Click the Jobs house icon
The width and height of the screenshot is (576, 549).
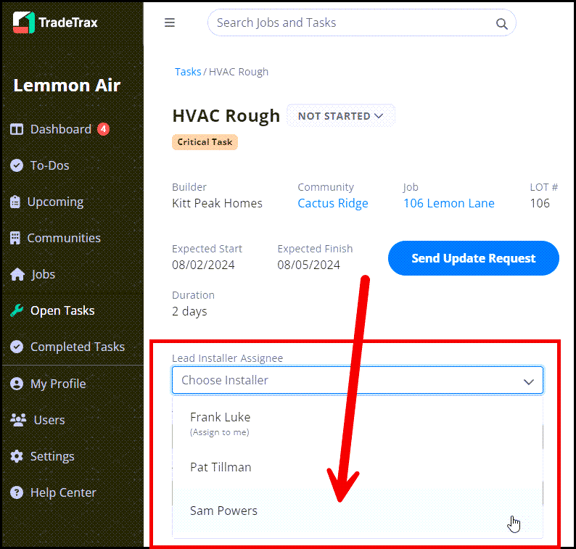(17, 274)
